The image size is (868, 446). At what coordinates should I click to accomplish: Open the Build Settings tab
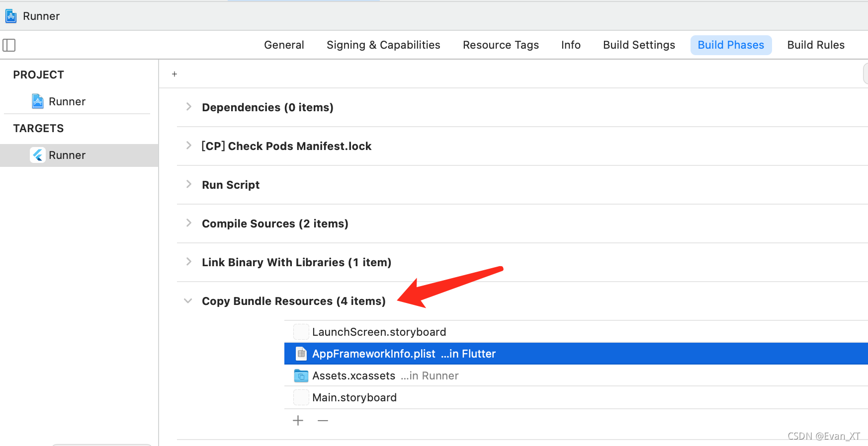(x=639, y=45)
